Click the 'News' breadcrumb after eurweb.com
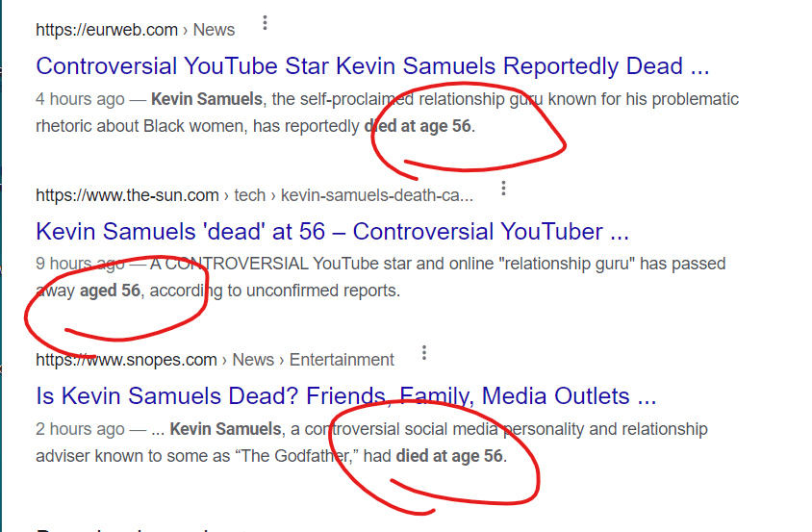812x532 pixels. tap(214, 30)
